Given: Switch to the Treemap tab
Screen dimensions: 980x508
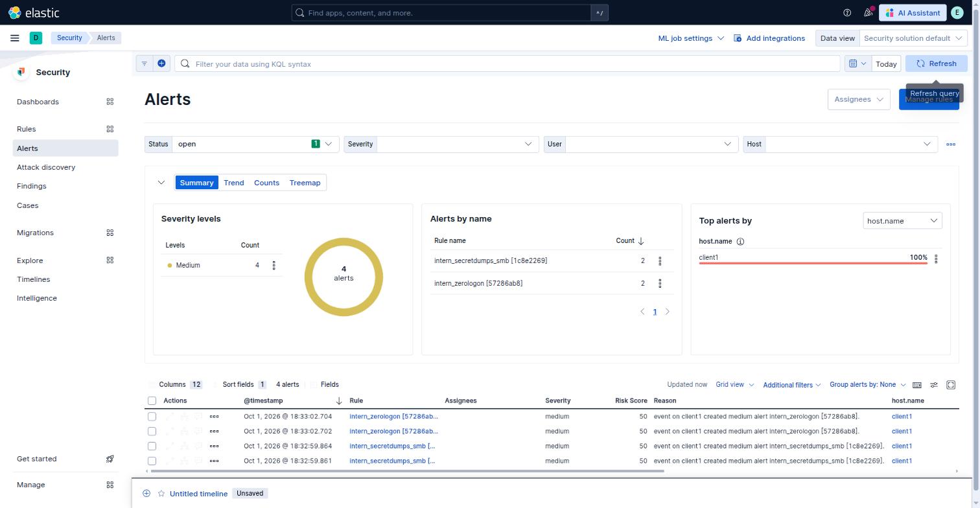Looking at the screenshot, I should pos(305,183).
